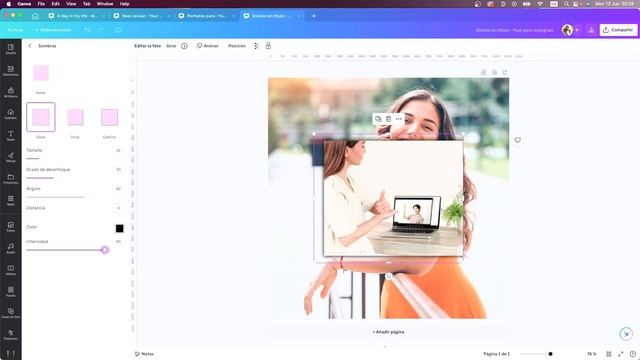This screenshot has height=360, width=640.
Task: Go back from the Sombras panel
Action: click(x=30, y=46)
